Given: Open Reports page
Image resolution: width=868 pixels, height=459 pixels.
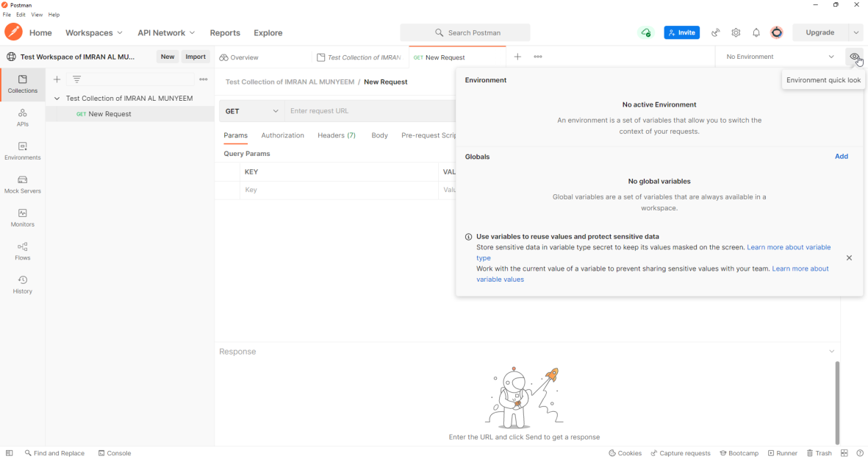Looking at the screenshot, I should pyautogui.click(x=225, y=32).
